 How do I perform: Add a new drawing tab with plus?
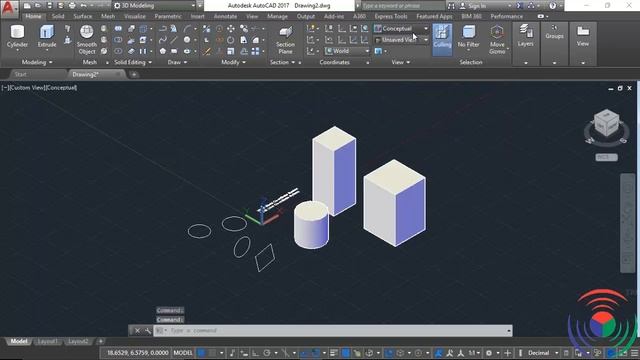click(x=134, y=74)
